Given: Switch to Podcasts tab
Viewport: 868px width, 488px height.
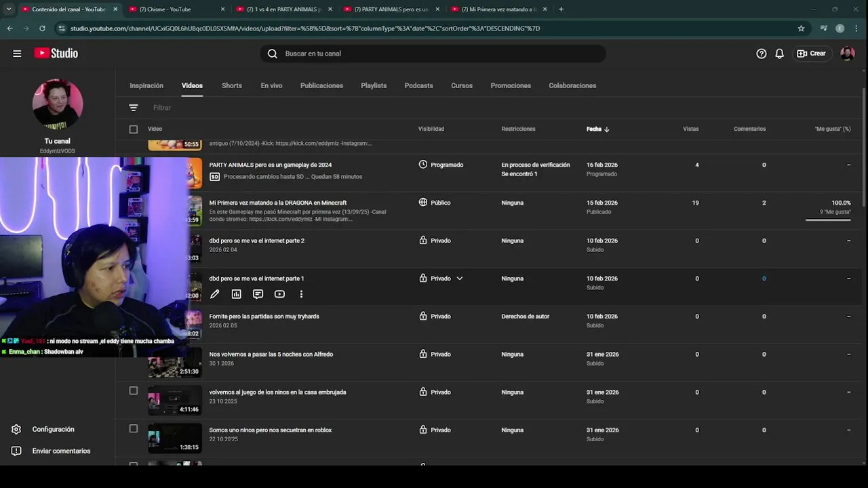Looking at the screenshot, I should point(418,85).
